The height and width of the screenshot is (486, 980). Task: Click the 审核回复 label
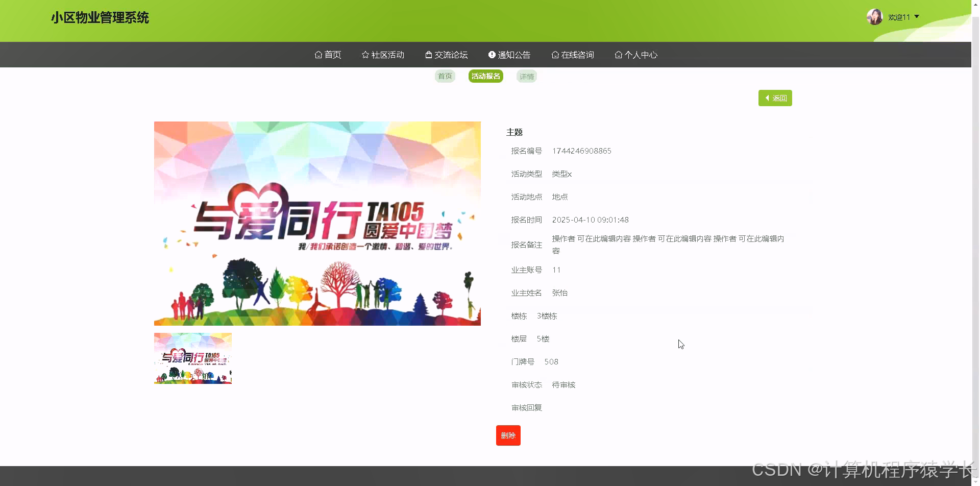click(527, 408)
